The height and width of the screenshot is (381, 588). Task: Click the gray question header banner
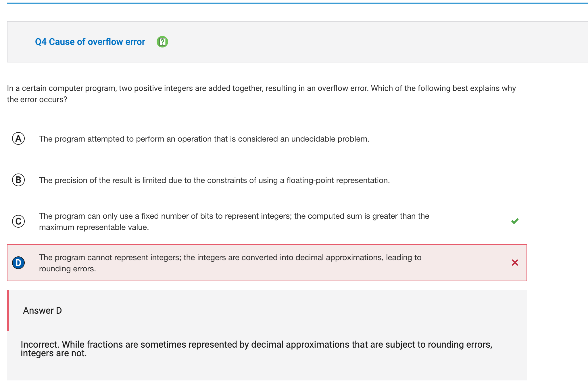pyautogui.click(x=297, y=42)
